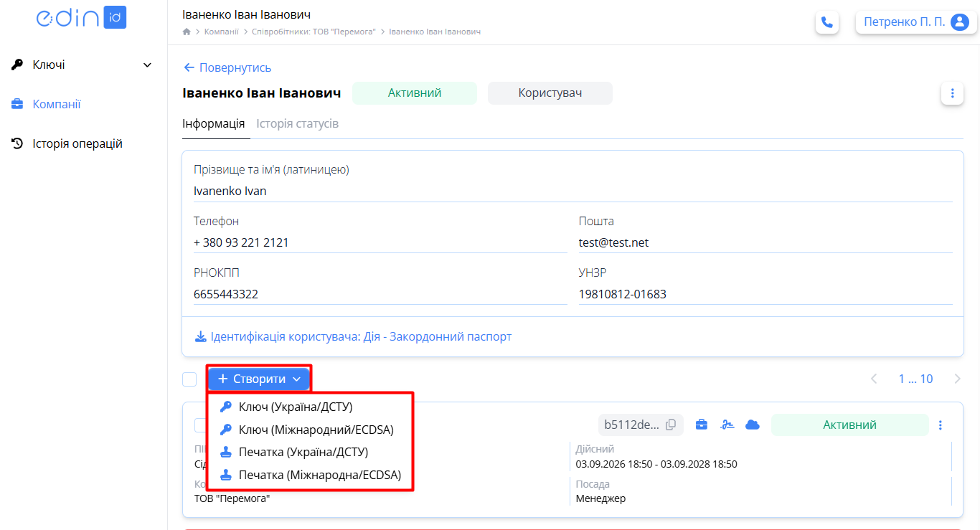The width and height of the screenshot is (980, 530).
Task: Click the signature icon in the key card
Action: (x=727, y=425)
